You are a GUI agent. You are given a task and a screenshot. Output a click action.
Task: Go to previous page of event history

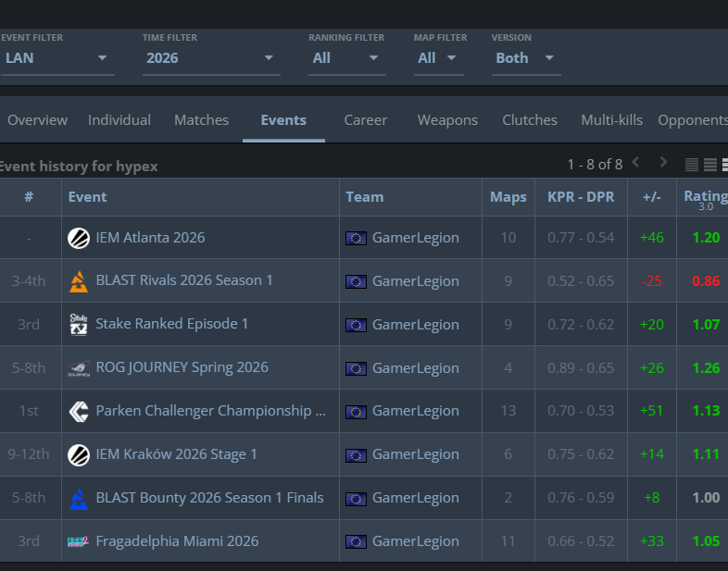click(636, 163)
